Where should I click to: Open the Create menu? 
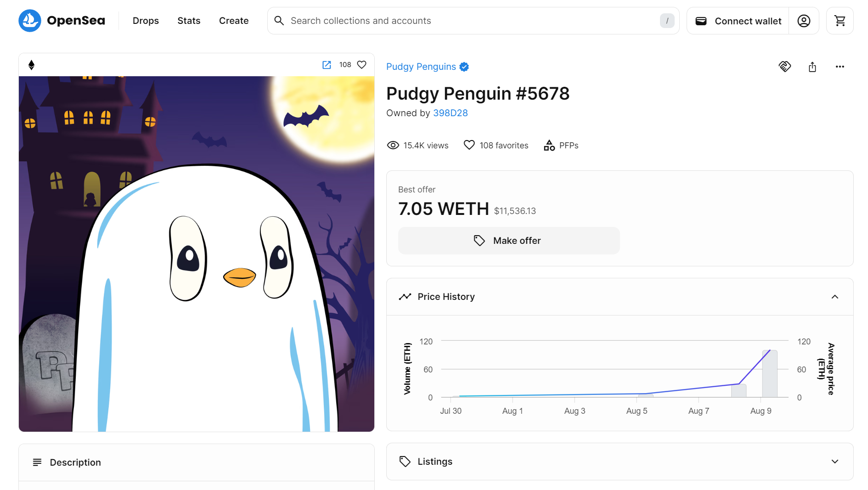(234, 21)
